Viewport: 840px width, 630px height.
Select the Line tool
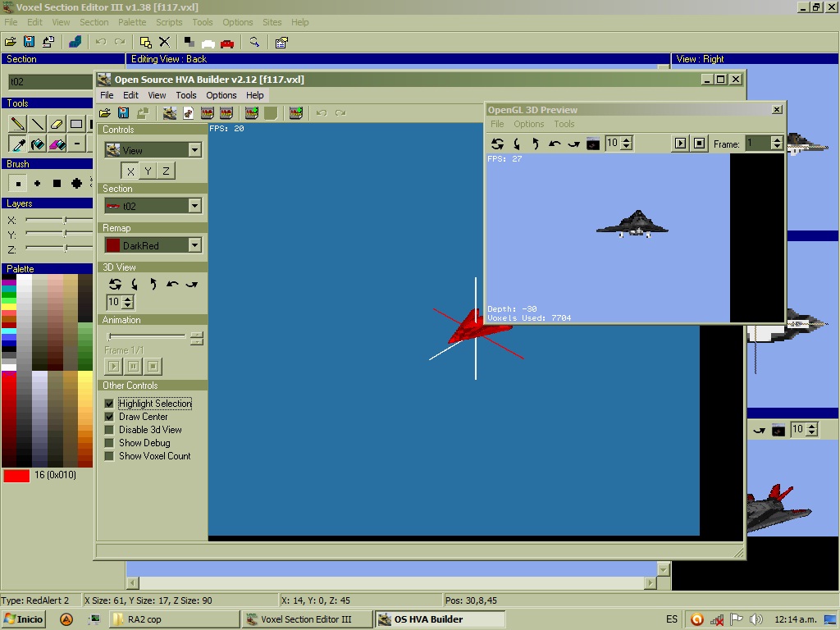click(x=37, y=124)
